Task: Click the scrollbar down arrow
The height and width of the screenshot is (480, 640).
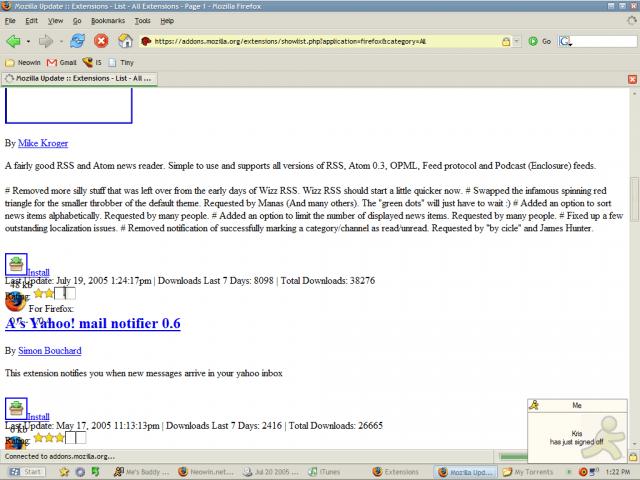Action: 634,444
